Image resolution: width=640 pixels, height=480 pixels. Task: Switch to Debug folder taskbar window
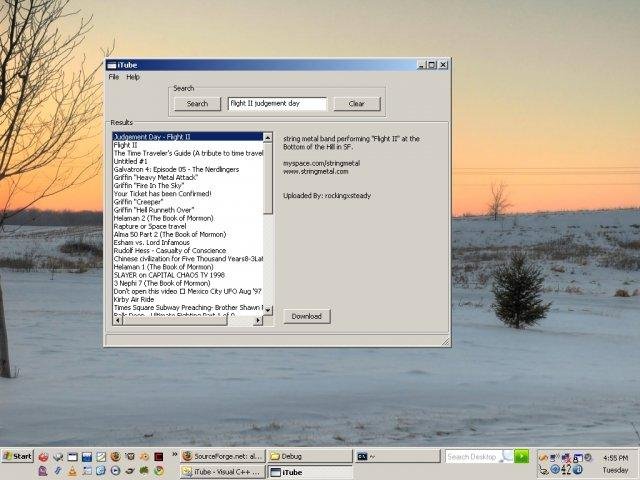310,456
